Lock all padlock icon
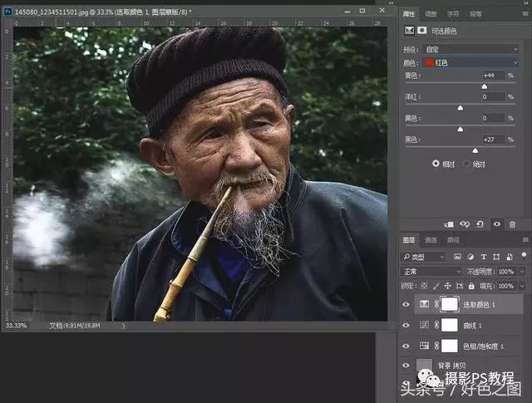The width and height of the screenshot is (532, 403). (471, 286)
